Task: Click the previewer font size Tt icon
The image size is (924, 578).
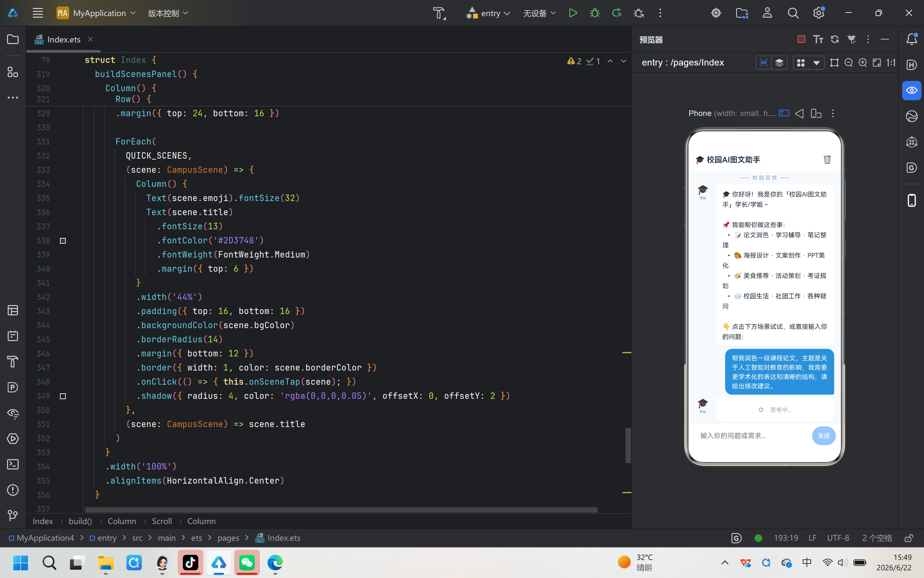Action: coord(818,39)
